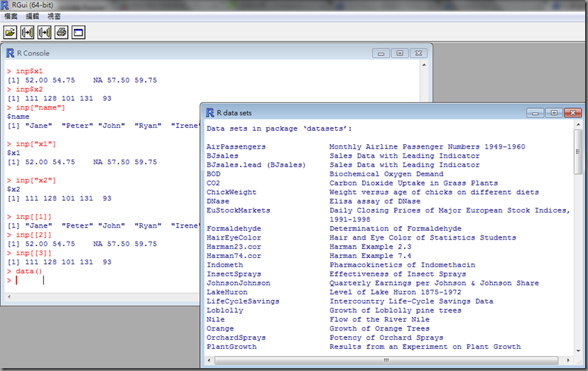Click the 'Harman74.cor' data set name
Viewport: 588px width, 371px height.
tap(234, 256)
